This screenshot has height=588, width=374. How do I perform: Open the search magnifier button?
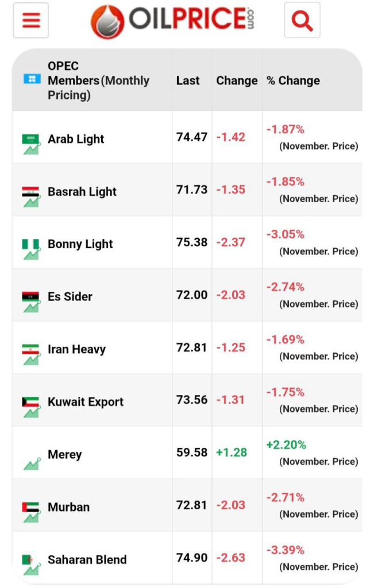302,20
